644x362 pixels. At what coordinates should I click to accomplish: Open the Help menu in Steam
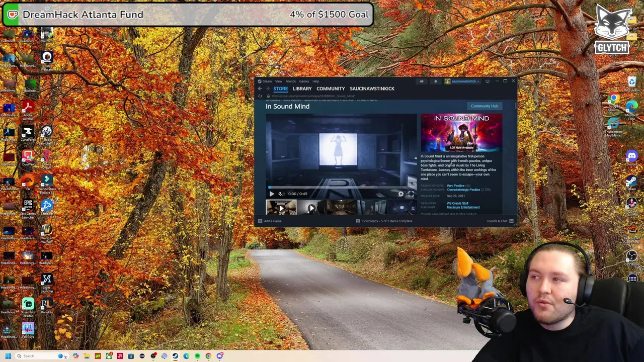tap(315, 81)
